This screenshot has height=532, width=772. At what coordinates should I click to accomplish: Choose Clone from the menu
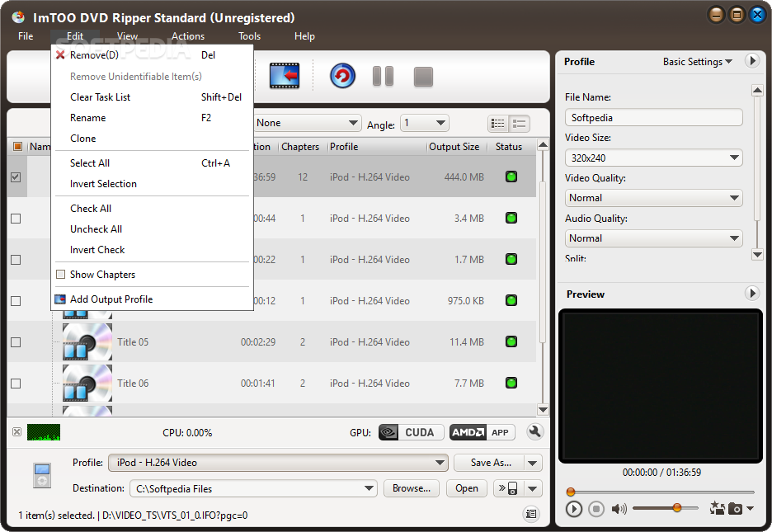pyautogui.click(x=152, y=139)
